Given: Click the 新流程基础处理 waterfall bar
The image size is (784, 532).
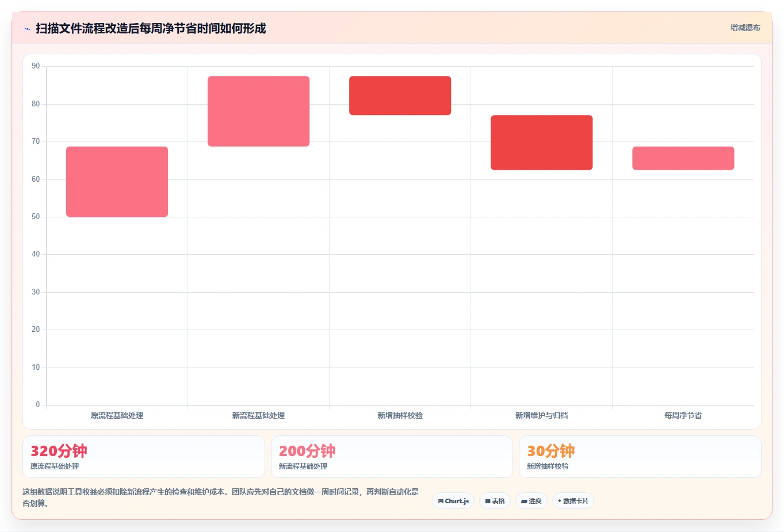Looking at the screenshot, I should coord(258,111).
